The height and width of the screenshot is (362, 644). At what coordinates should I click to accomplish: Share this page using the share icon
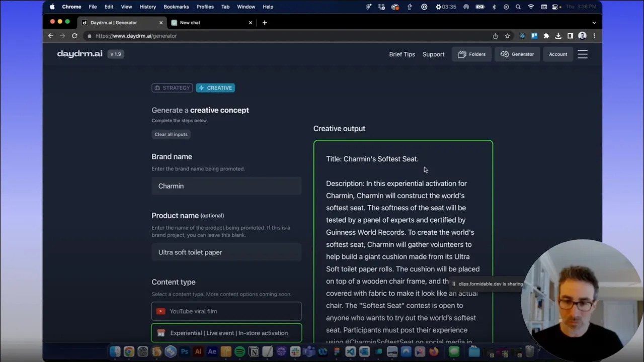click(495, 36)
